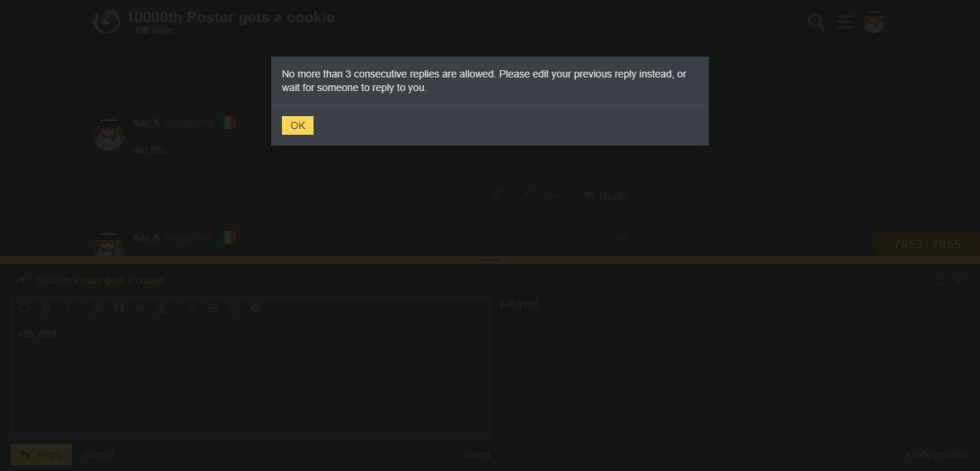Insert a hyperlink via the toolbar icon
980x471 pixels.
coord(97,308)
